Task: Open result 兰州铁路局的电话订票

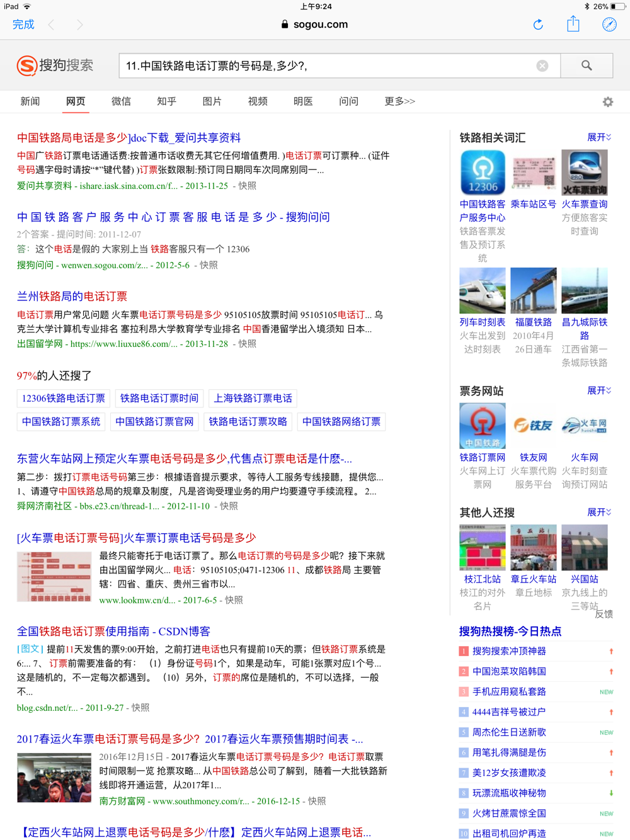Action: coord(72,297)
